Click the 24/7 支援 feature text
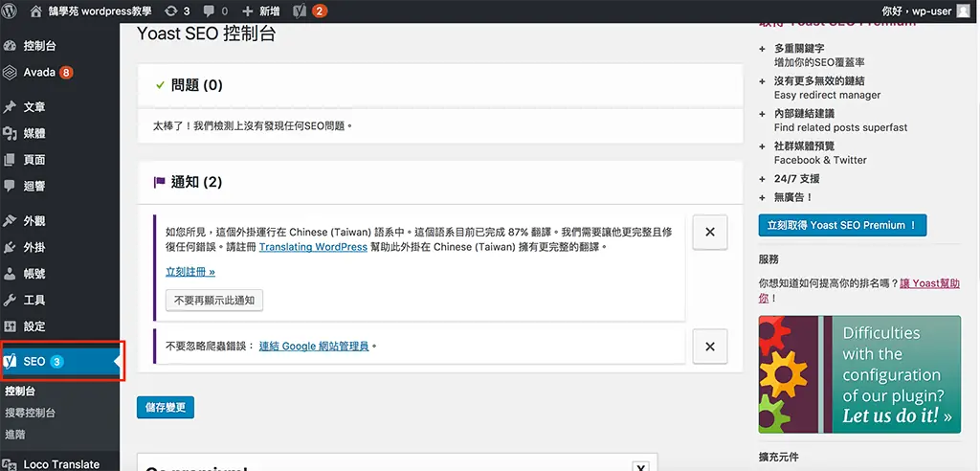This screenshot has height=471, width=980. [x=797, y=179]
